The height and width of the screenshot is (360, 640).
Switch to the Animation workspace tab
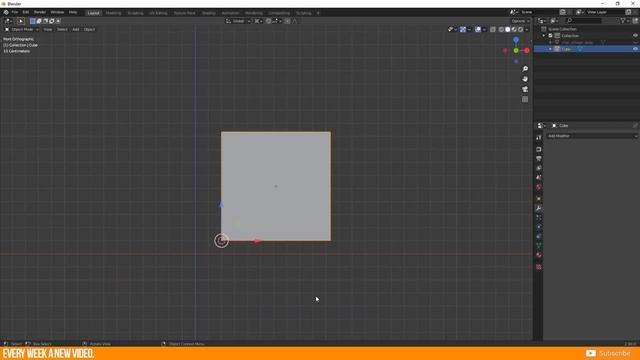click(x=230, y=13)
